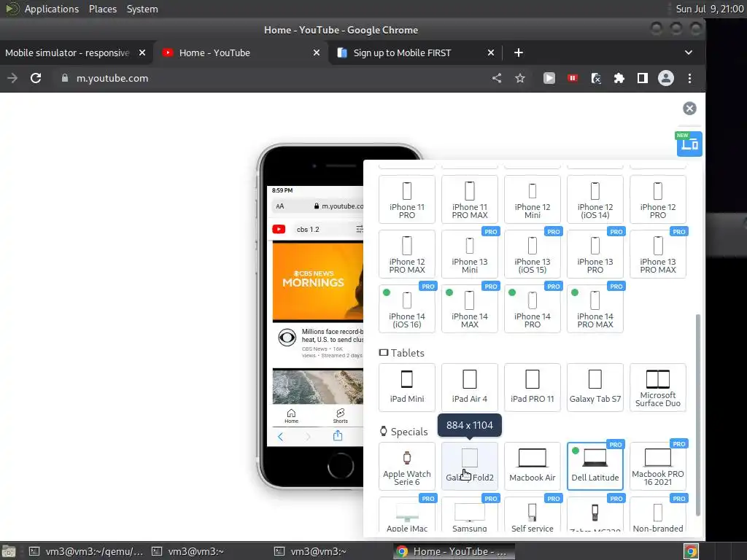Choose the Apple Watch Serie 6 device
This screenshot has height=560, width=747.
[406, 466]
